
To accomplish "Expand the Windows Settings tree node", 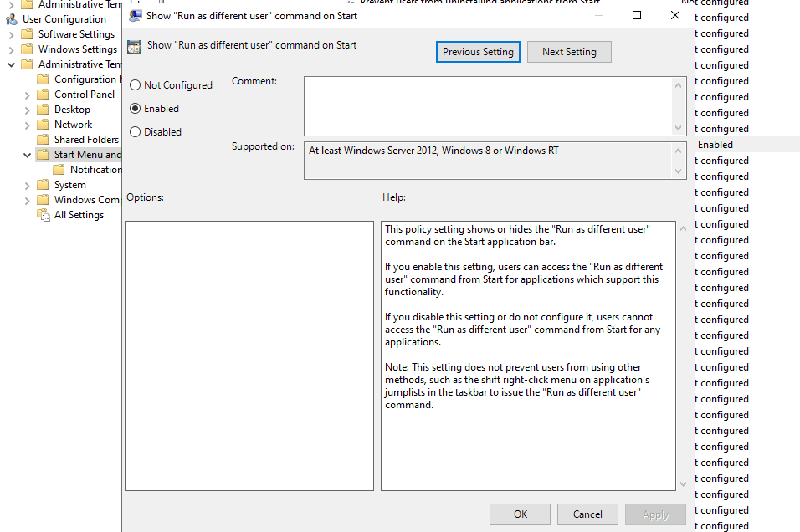I will (11, 50).
